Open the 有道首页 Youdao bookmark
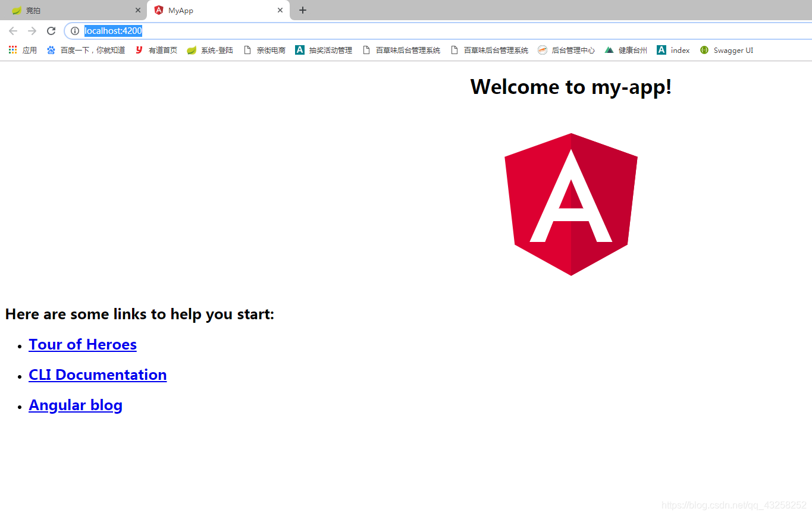The height and width of the screenshot is (516, 812). 155,50
